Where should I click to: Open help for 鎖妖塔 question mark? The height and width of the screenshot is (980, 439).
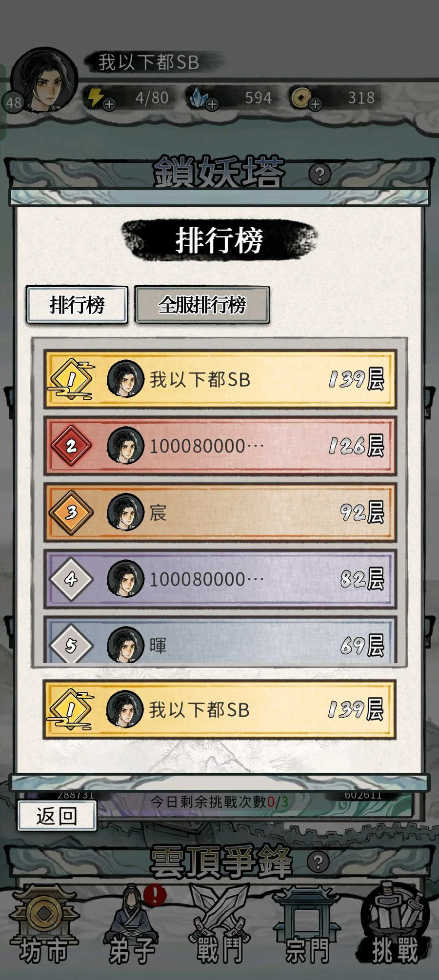320,174
